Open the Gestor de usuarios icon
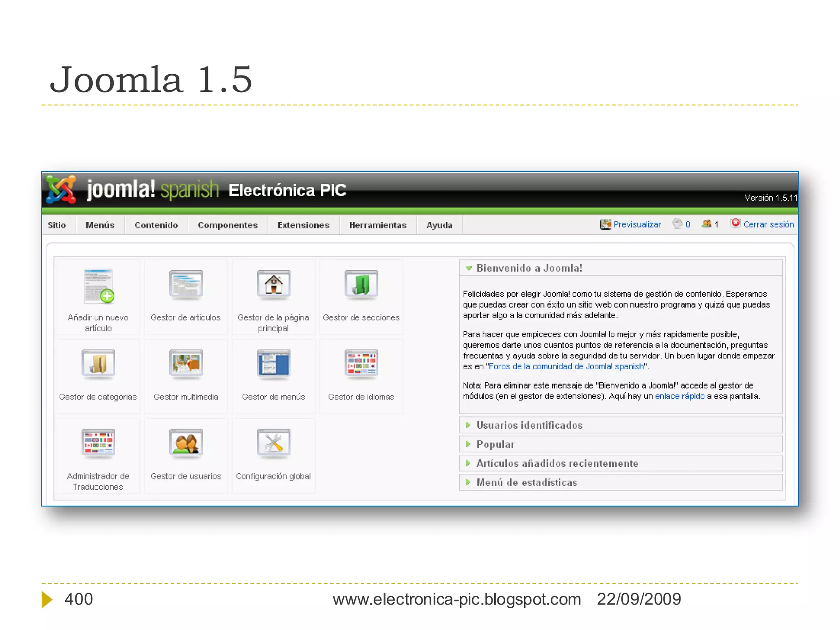The height and width of the screenshot is (630, 840). point(186,443)
